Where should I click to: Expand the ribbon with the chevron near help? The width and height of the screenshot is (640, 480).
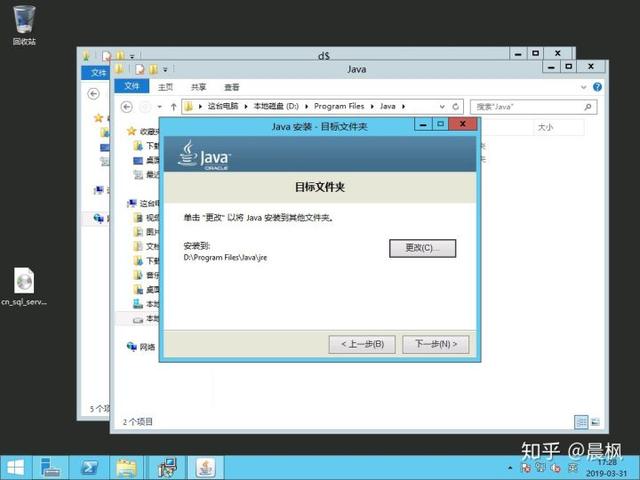[x=583, y=87]
